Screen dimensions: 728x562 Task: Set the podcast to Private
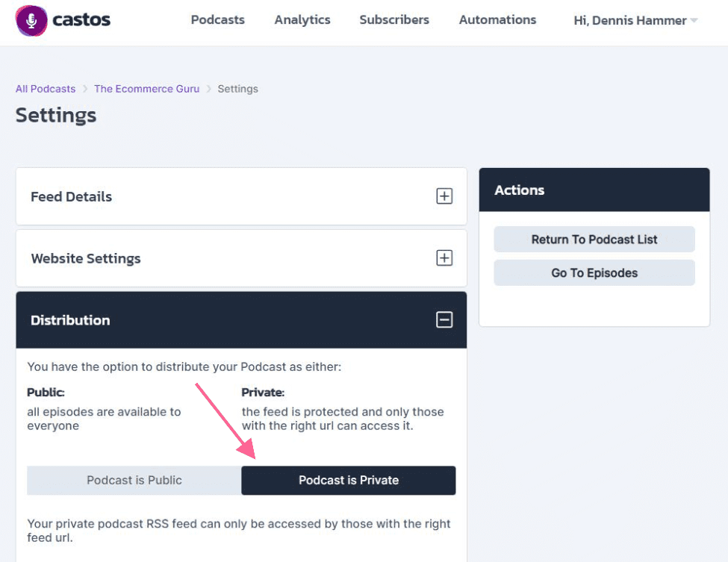tap(349, 481)
